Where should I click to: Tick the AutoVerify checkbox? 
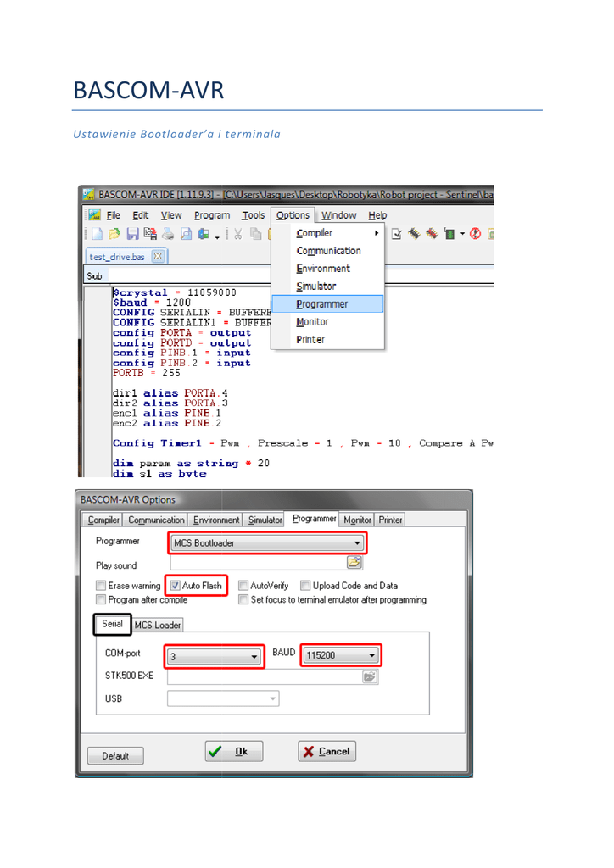pos(244,586)
